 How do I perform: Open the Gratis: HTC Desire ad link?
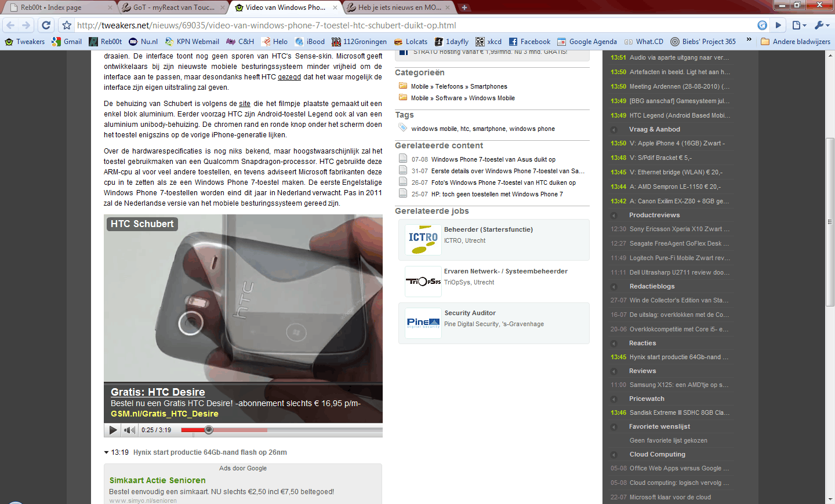pyautogui.click(x=158, y=392)
